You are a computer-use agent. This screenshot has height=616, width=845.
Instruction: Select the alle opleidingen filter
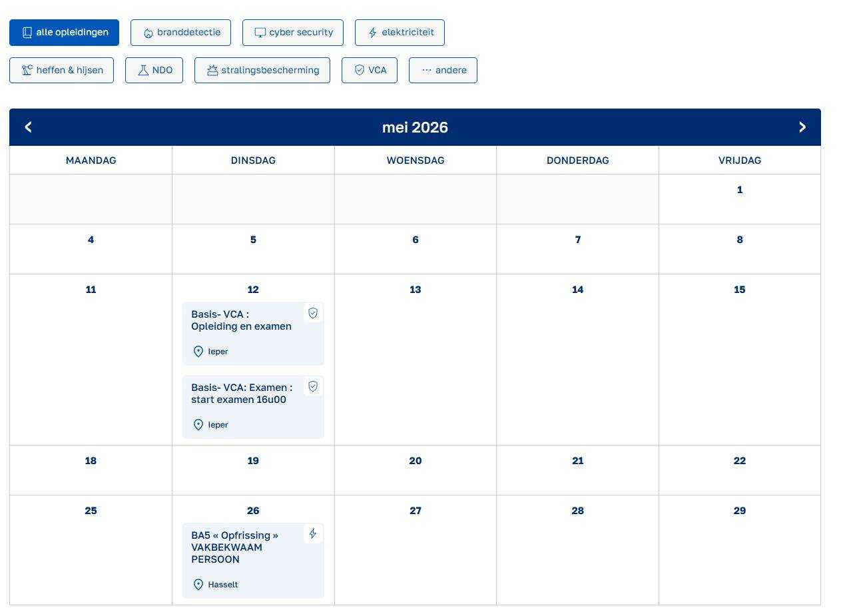64,33
